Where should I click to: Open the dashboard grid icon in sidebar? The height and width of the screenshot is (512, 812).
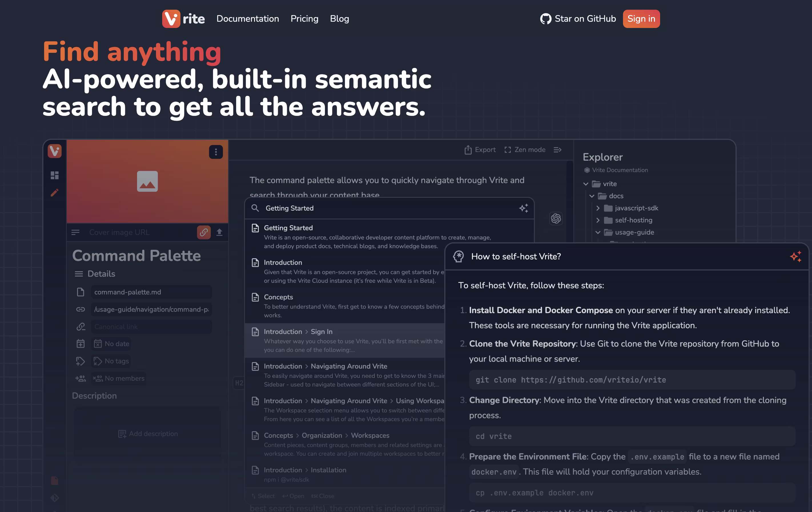54,176
